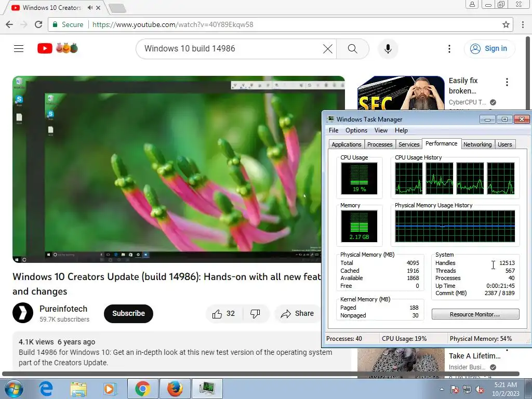
Task: Expand the video description box
Action: click(x=167, y=352)
